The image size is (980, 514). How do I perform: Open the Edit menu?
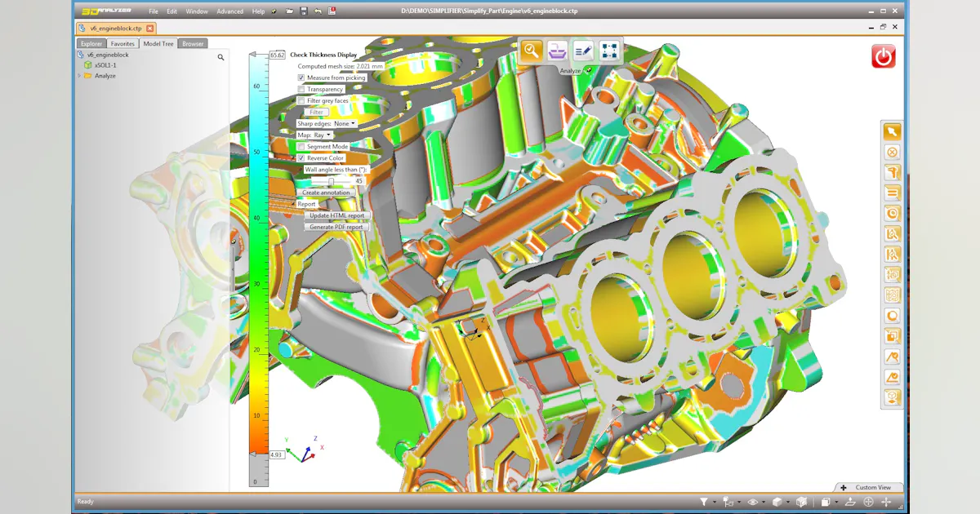171,11
